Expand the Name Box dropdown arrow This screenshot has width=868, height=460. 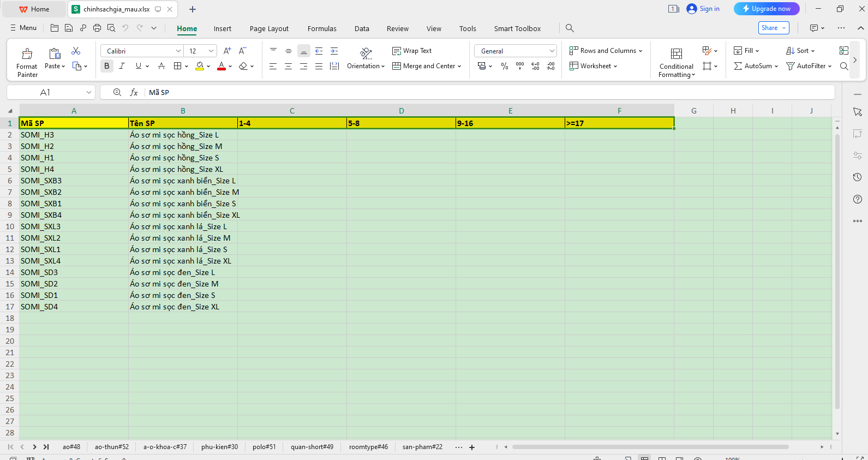point(88,93)
